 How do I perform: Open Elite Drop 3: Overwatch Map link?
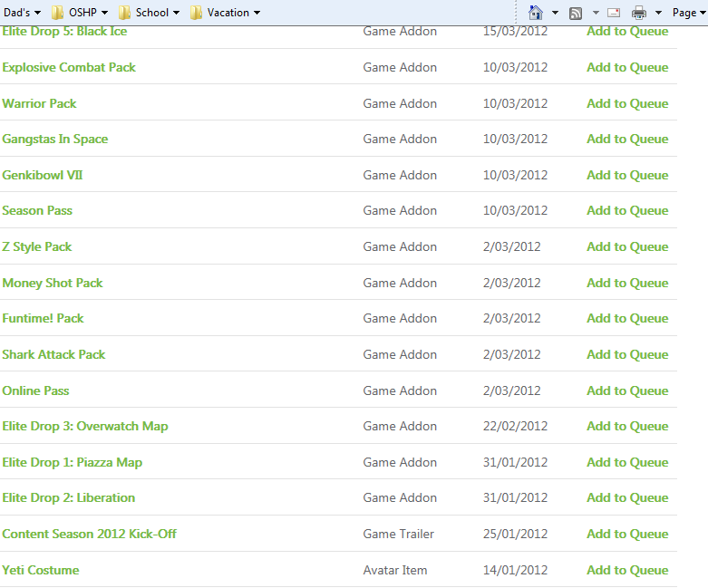point(85,426)
